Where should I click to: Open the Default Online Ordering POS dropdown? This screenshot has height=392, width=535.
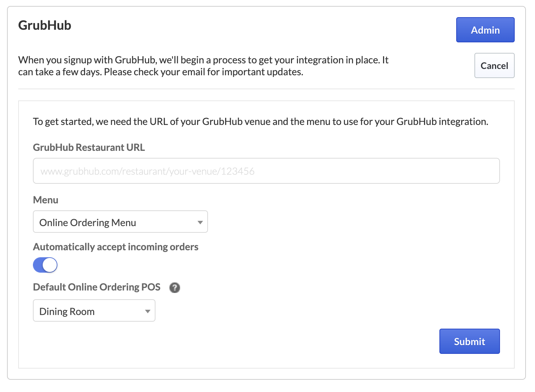[94, 310]
